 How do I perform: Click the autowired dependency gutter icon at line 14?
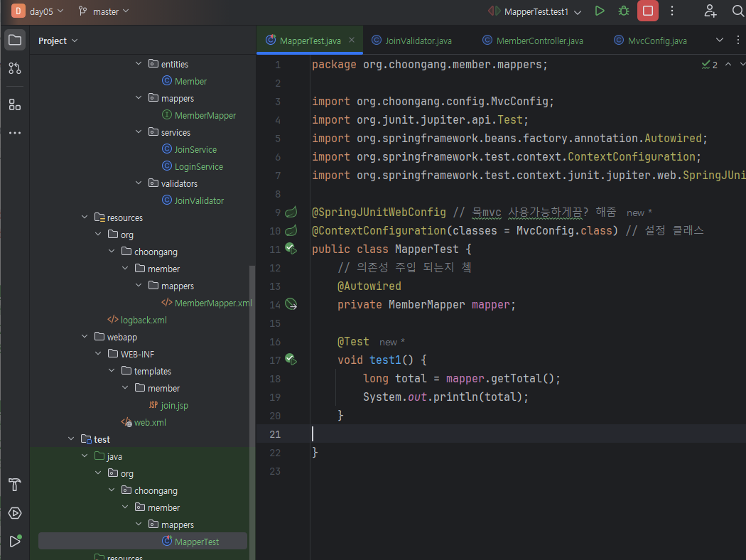point(291,304)
